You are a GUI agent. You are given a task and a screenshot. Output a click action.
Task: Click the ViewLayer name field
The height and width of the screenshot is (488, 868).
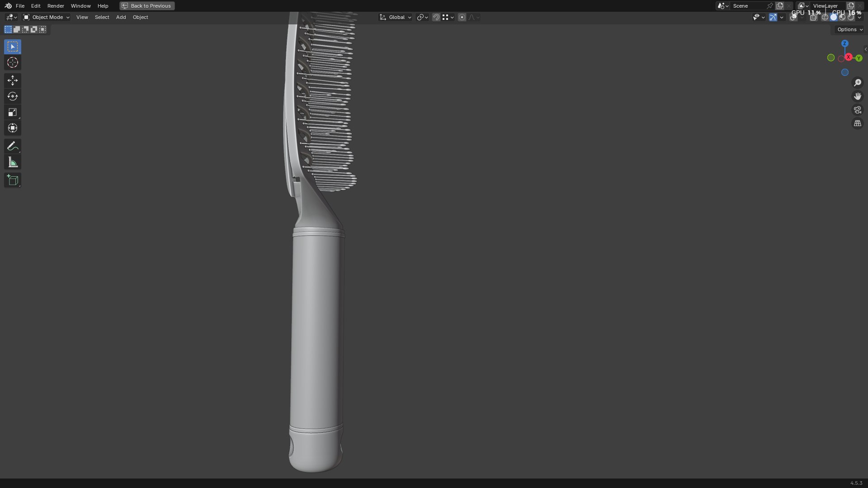click(827, 6)
